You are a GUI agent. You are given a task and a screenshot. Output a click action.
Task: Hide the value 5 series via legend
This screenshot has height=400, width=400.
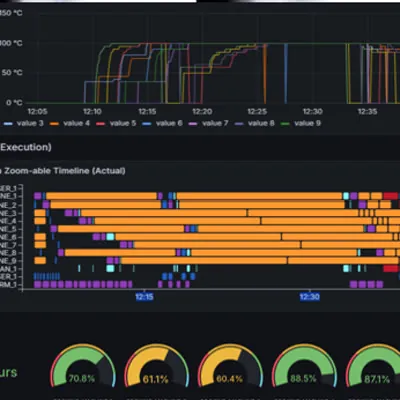116,123
